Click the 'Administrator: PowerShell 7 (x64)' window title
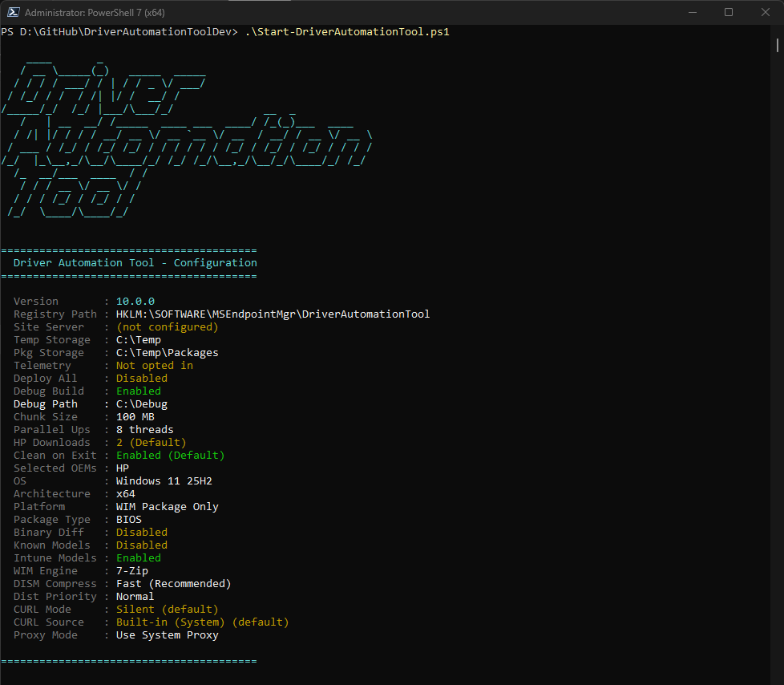 click(95, 13)
